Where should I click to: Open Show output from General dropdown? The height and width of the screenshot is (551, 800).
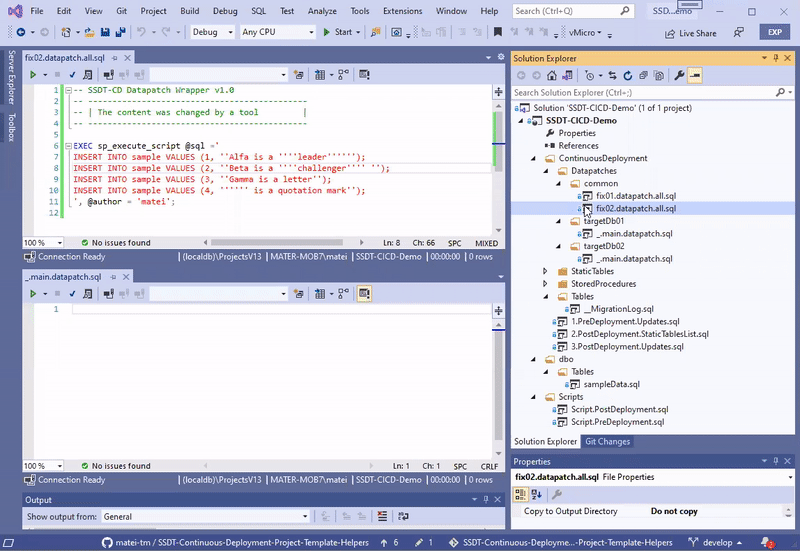click(206, 516)
